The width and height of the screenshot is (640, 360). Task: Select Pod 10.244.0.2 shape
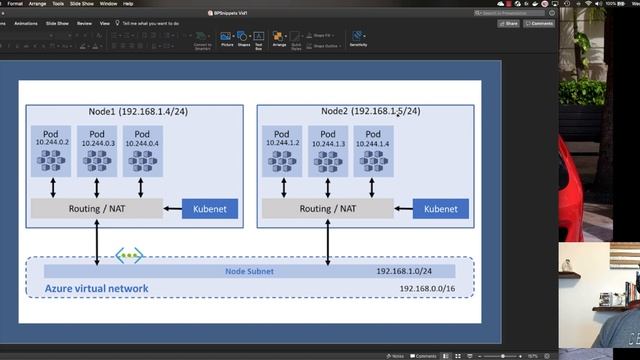point(51,151)
